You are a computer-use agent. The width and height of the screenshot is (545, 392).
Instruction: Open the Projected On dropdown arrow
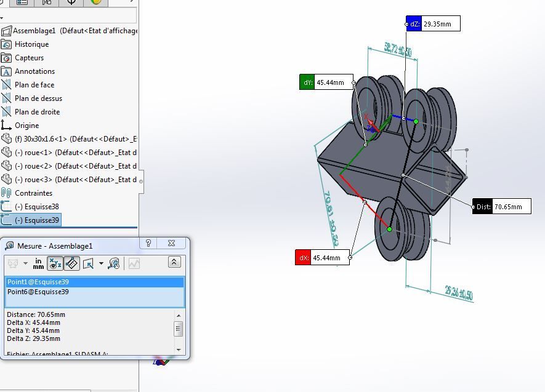click(x=101, y=263)
